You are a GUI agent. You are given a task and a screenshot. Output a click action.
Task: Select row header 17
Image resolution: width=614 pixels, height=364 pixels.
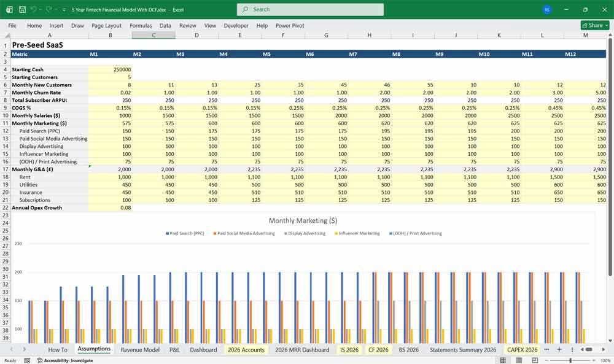pyautogui.click(x=6, y=169)
